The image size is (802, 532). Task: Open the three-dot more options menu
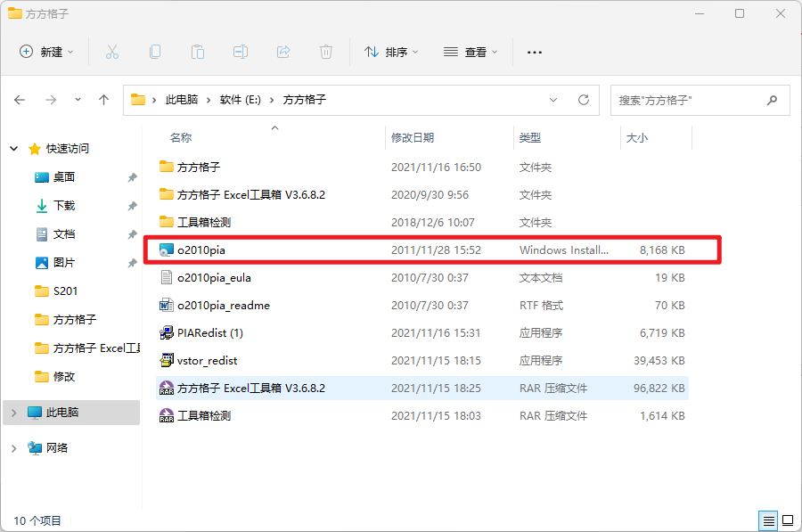535,53
